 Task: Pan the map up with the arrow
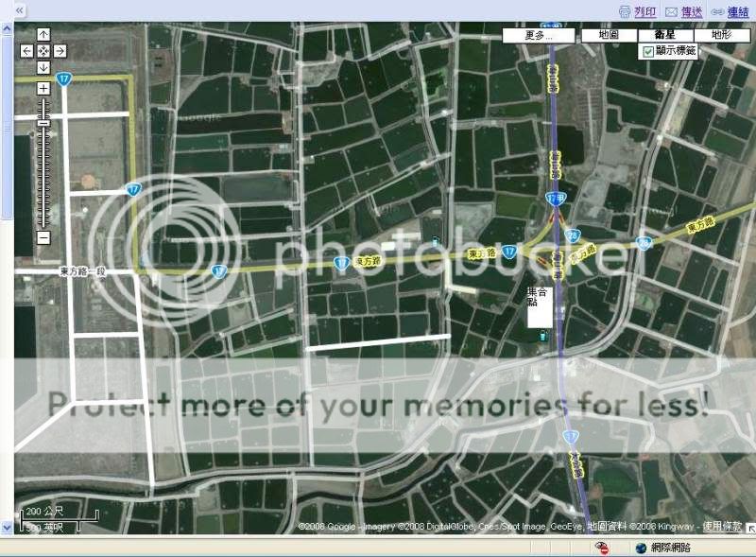(43, 34)
